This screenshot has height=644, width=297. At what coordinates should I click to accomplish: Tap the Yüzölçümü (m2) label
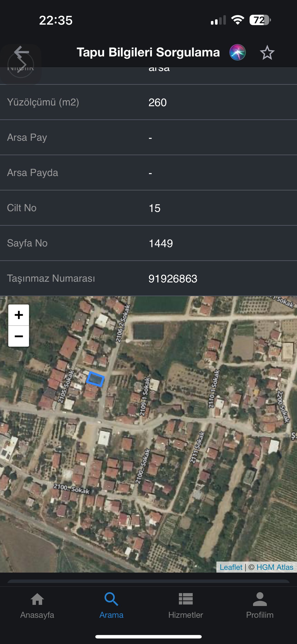(43, 102)
